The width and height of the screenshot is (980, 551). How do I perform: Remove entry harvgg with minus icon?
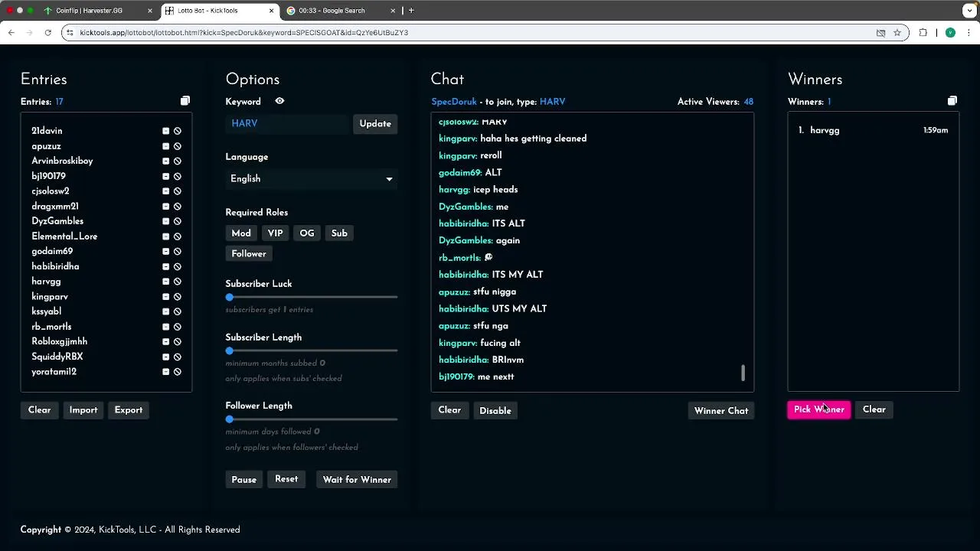click(165, 282)
